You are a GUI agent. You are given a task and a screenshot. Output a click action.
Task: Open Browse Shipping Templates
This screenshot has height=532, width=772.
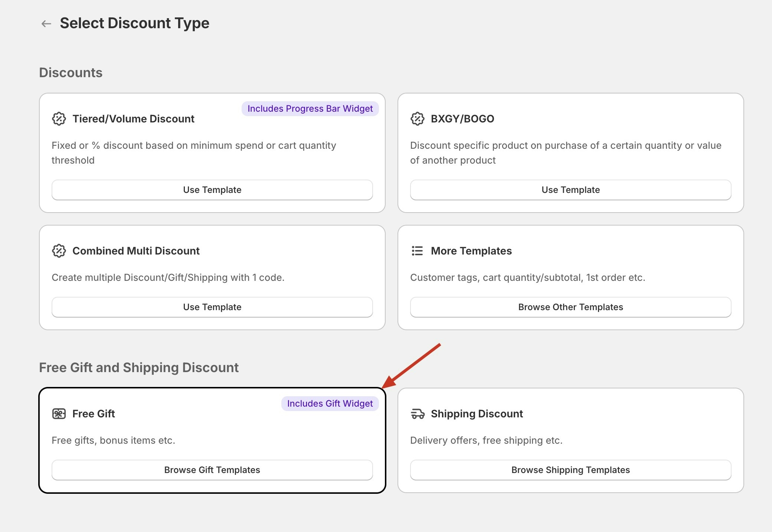(570, 470)
